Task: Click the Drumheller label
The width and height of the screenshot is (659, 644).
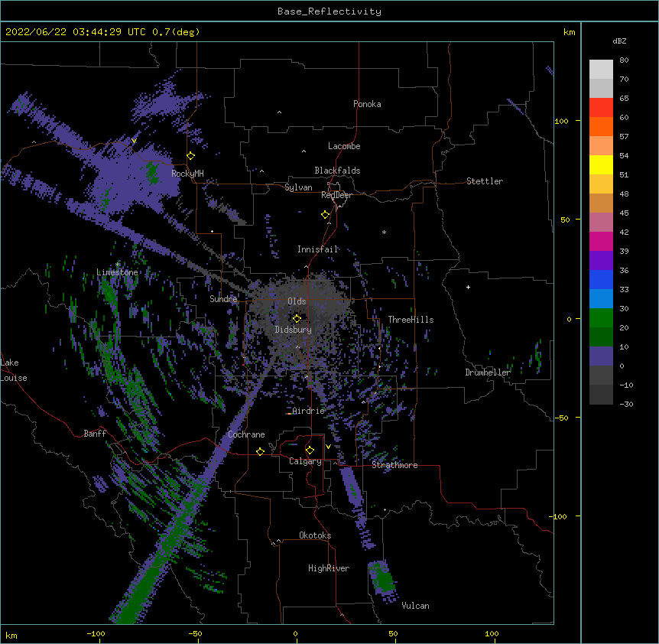Action: click(488, 372)
